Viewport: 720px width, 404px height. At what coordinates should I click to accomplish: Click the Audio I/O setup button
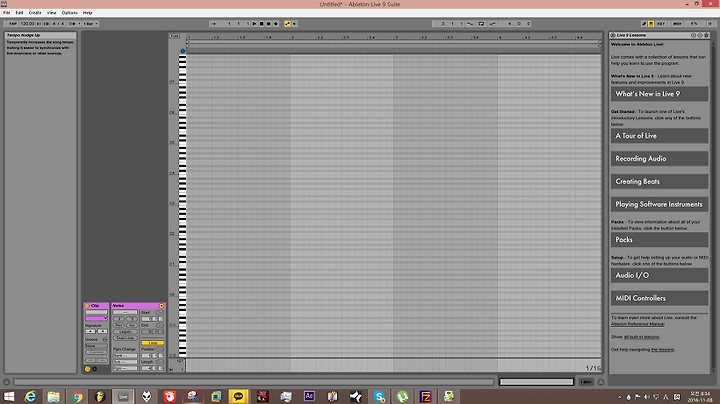point(659,275)
